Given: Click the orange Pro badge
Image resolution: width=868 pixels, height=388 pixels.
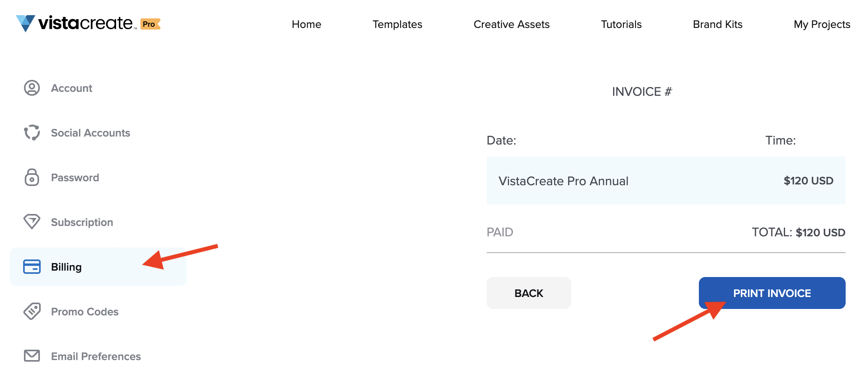Looking at the screenshot, I should (x=150, y=24).
